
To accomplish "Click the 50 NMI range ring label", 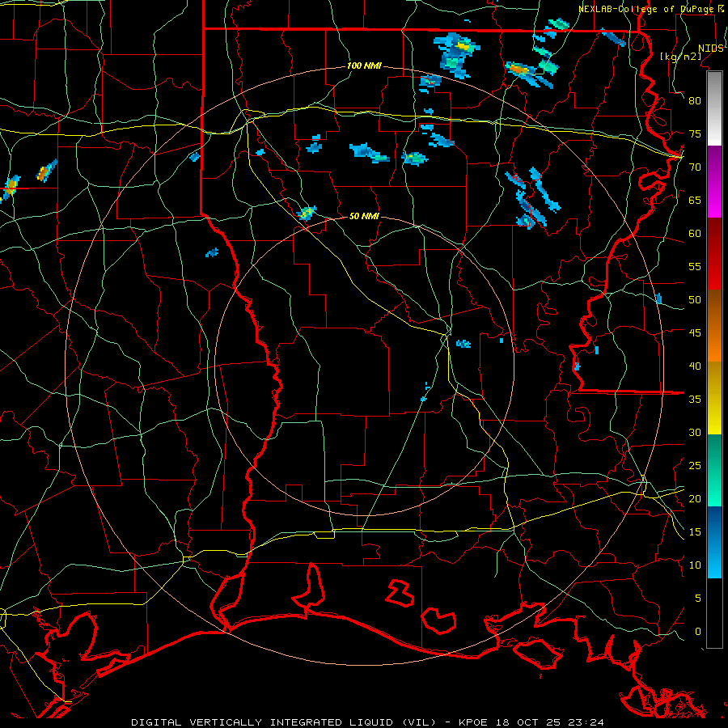I will point(364,216).
